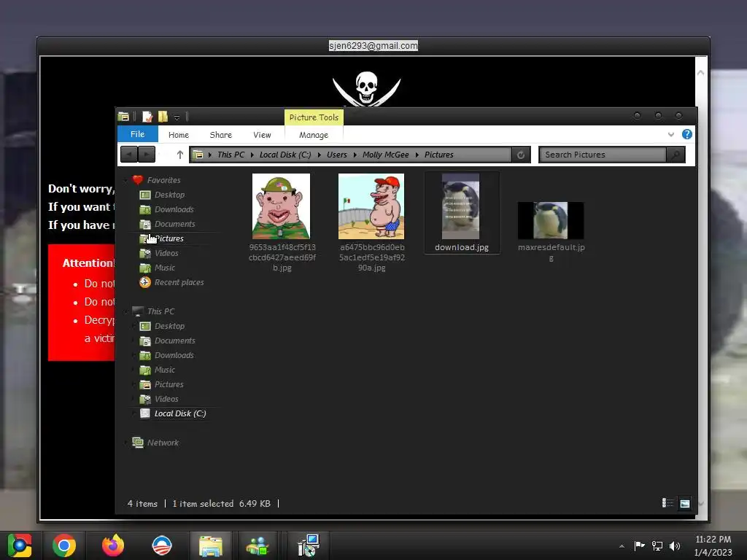Open the computer setup taskbar icon
The height and width of the screenshot is (560, 747).
point(308,545)
